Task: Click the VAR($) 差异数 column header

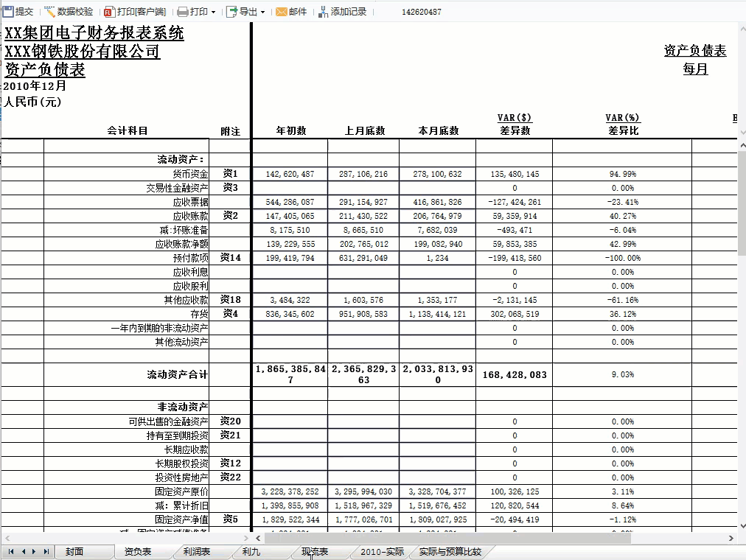Action: point(515,124)
